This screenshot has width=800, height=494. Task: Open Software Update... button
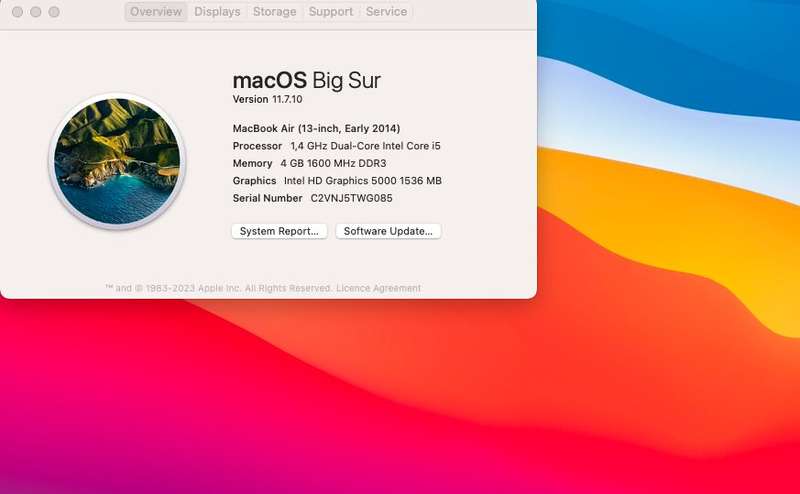click(388, 231)
